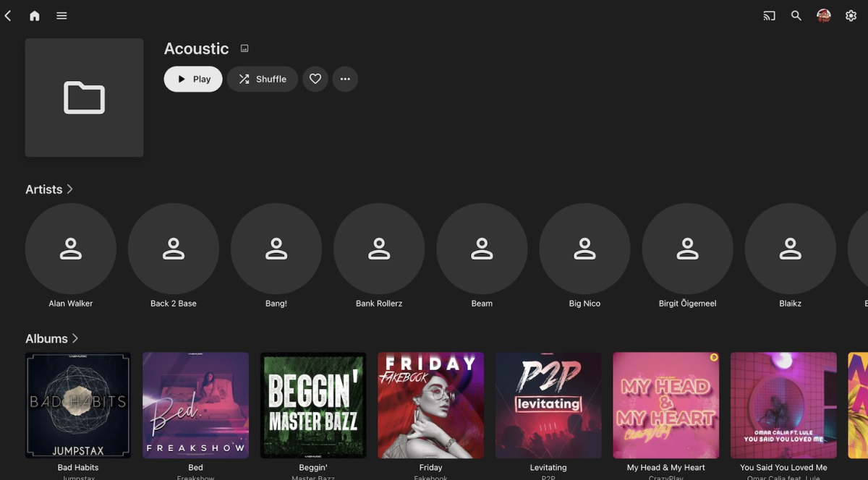Open the settings gear icon
This screenshot has height=480, width=868.
(851, 15)
